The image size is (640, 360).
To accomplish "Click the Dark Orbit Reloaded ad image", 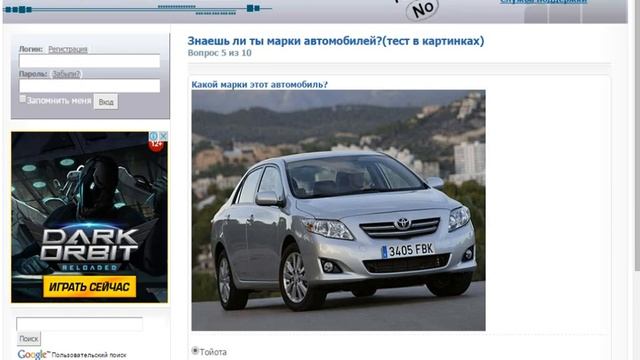I will pyautogui.click(x=89, y=217).
